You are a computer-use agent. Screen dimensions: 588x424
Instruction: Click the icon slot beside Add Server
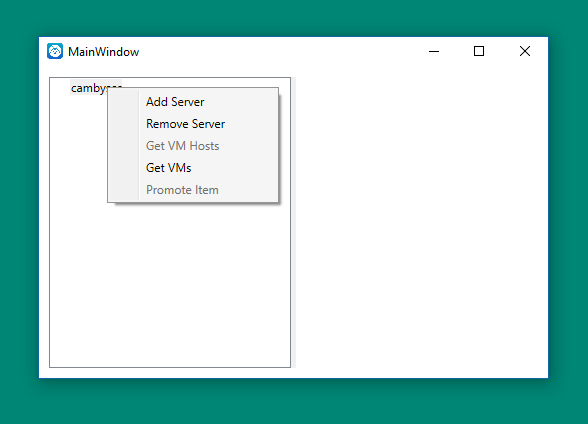pyautogui.click(x=123, y=102)
